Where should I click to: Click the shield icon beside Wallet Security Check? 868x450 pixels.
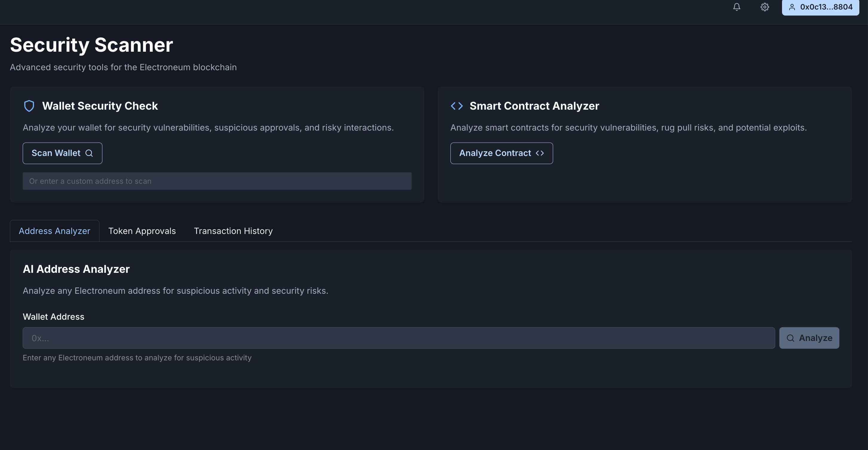[x=29, y=106]
